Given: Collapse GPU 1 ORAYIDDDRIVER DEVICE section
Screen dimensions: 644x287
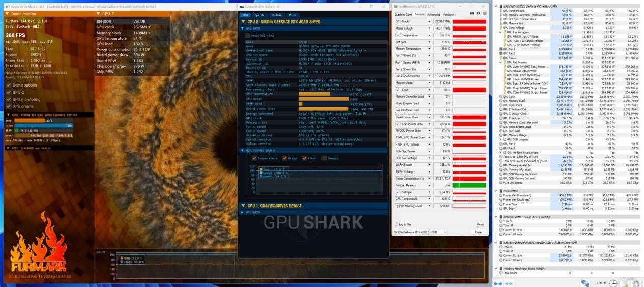Looking at the screenshot, I should [x=244, y=206].
